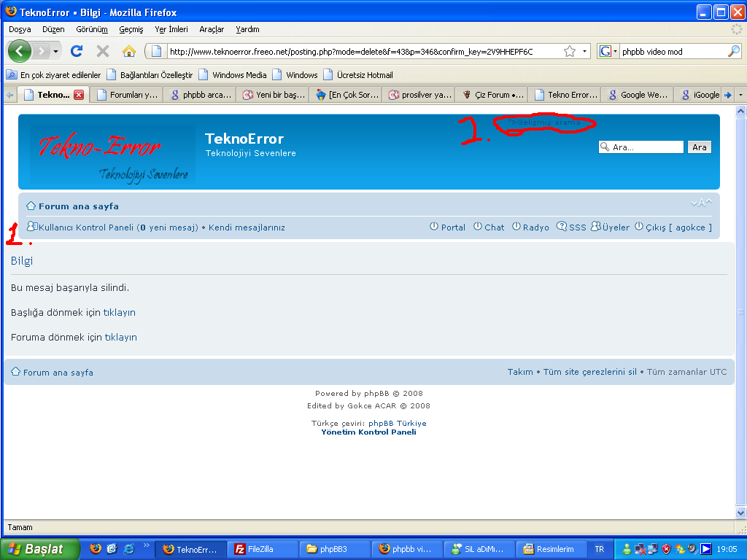Open the Düzen menu
Screen dimensions: 747x560
[53, 29]
